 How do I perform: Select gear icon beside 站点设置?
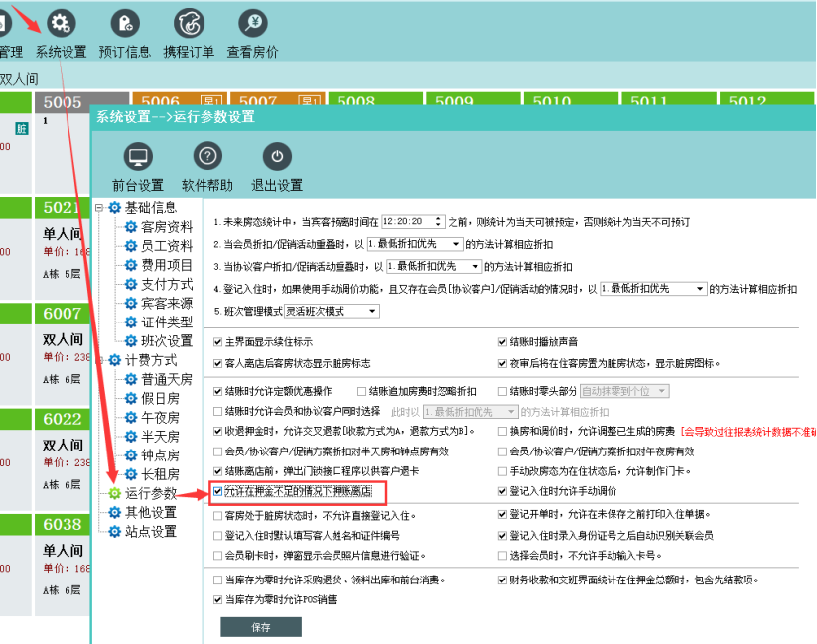(114, 532)
